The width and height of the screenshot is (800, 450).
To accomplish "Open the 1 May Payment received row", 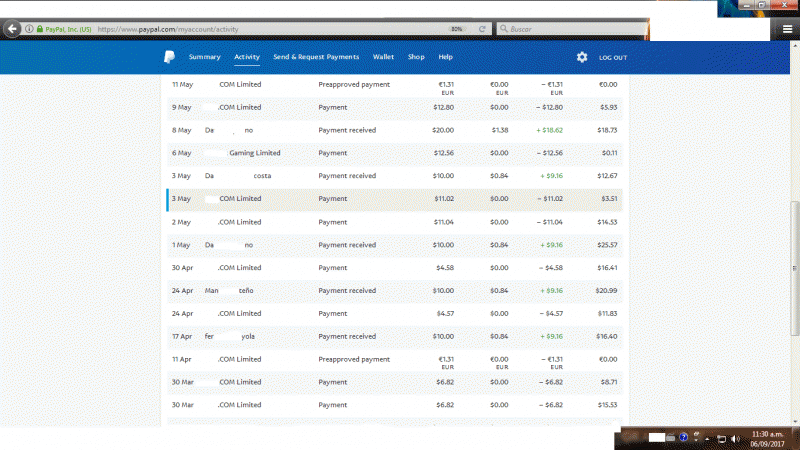I will 394,245.
